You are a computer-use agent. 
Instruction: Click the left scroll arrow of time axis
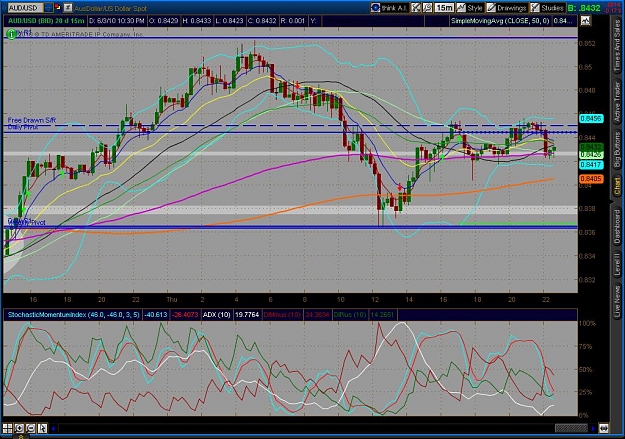(x=53, y=429)
